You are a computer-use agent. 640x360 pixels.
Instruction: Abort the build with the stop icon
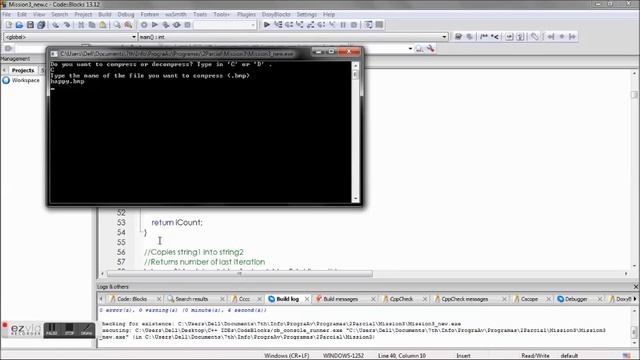[187, 25]
